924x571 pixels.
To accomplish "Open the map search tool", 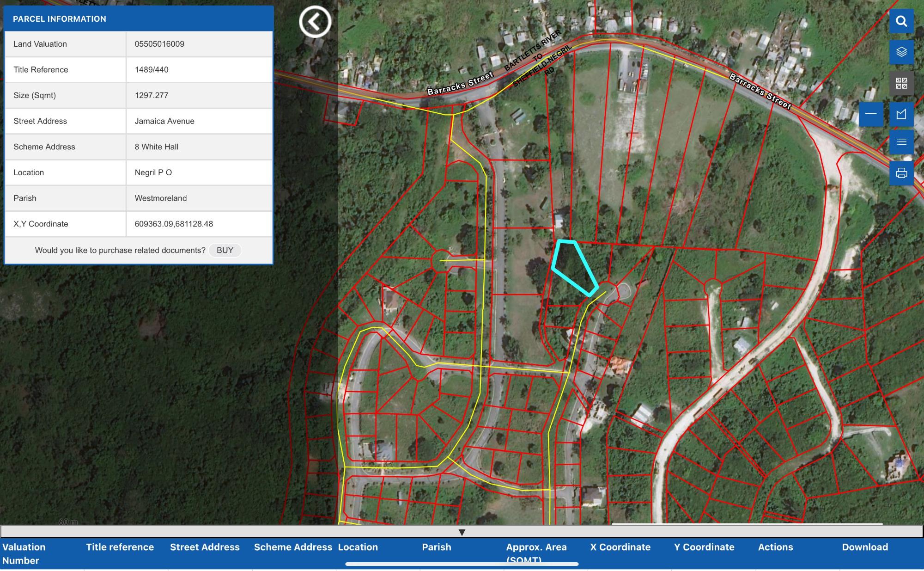I will coord(901,21).
